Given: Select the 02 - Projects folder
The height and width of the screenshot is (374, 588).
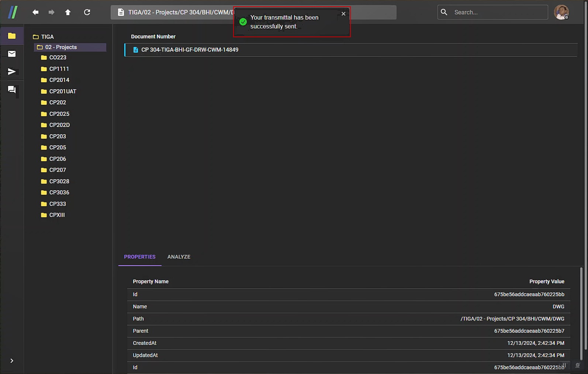Looking at the screenshot, I should pyautogui.click(x=61, y=47).
